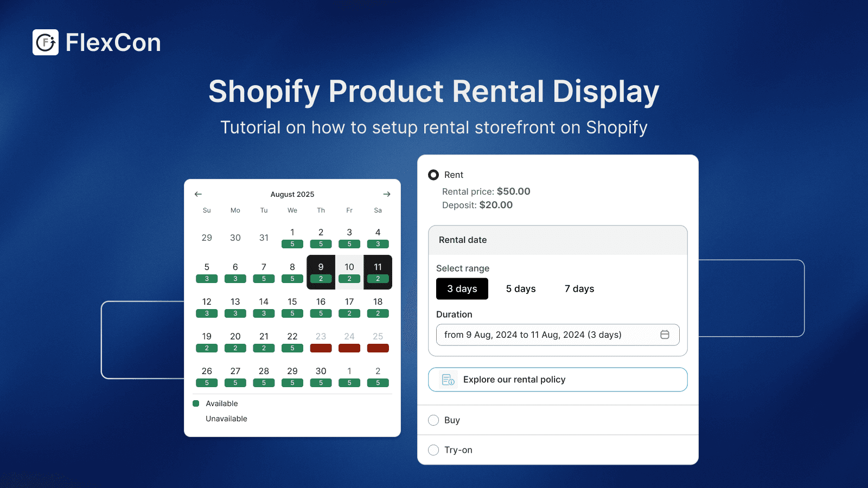The height and width of the screenshot is (488, 868).
Task: Go to previous month in calendar
Action: point(198,194)
